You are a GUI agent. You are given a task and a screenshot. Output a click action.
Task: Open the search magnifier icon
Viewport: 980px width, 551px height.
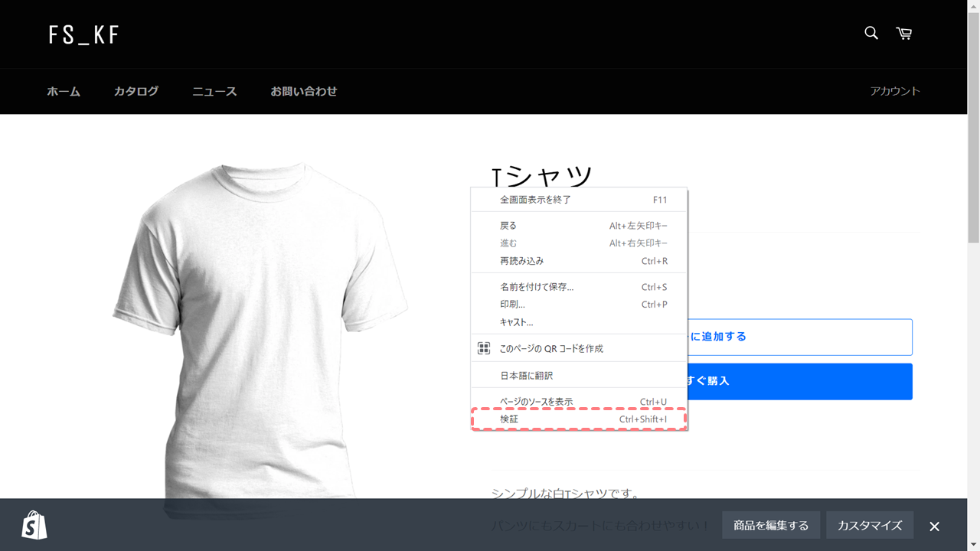click(x=871, y=33)
